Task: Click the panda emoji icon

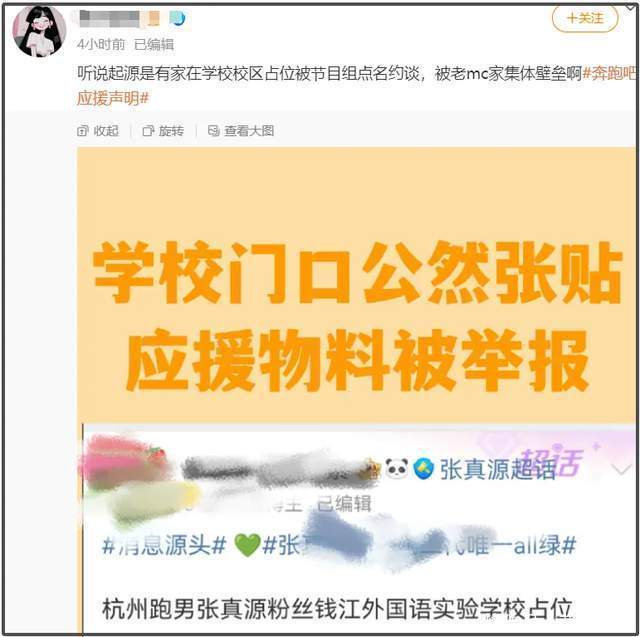Action: (x=397, y=468)
